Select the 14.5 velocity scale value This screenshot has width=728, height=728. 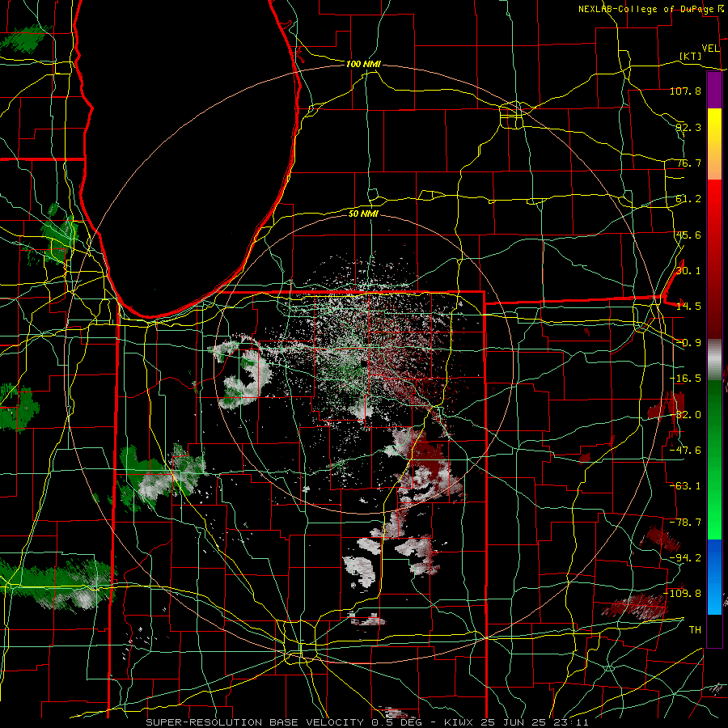tap(688, 307)
